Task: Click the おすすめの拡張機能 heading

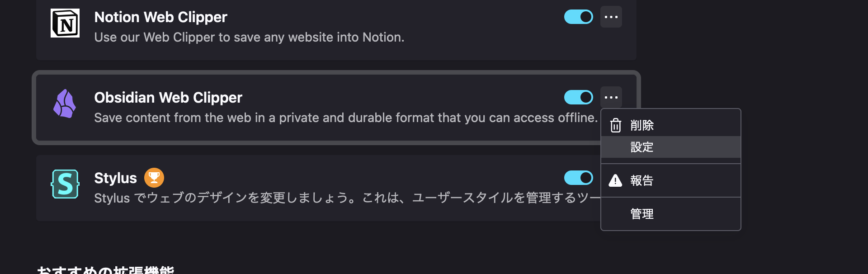Action: (x=107, y=270)
